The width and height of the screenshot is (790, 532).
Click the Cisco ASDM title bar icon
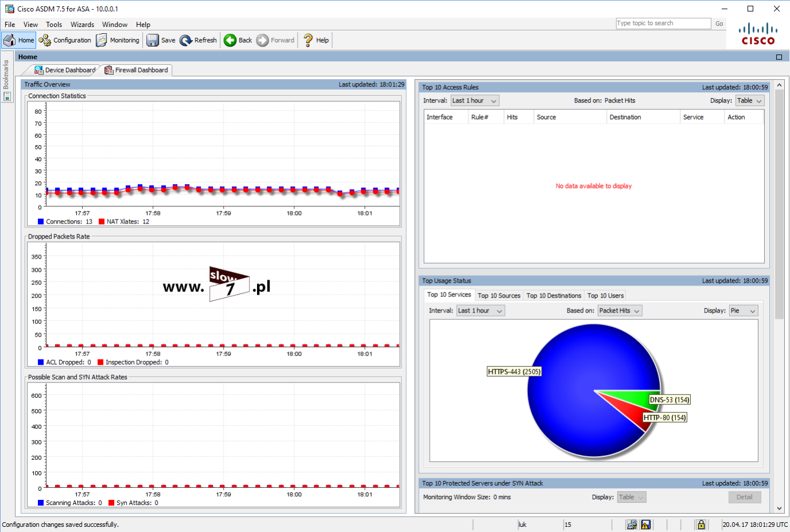click(9, 9)
